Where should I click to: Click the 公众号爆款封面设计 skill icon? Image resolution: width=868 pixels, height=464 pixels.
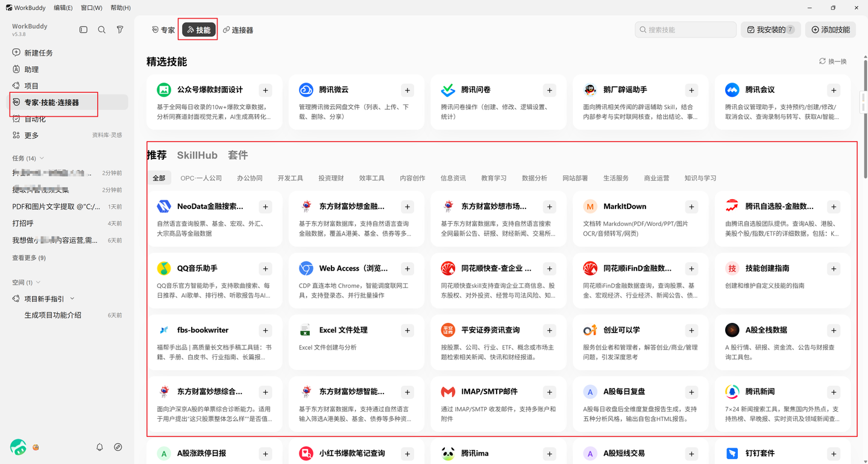pyautogui.click(x=164, y=90)
